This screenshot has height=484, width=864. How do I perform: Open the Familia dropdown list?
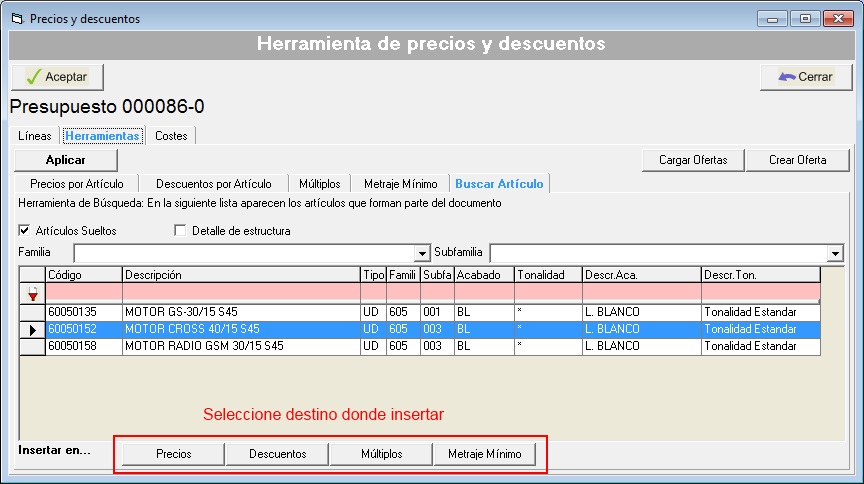tap(422, 253)
